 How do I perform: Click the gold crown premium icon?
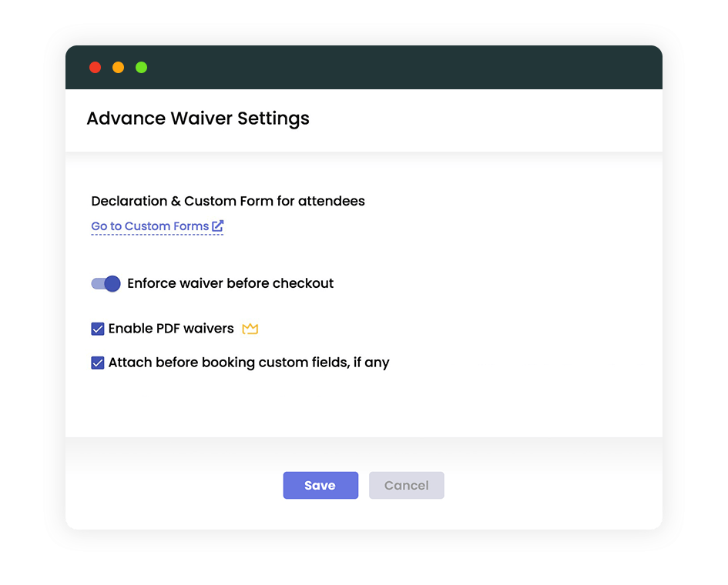point(250,329)
